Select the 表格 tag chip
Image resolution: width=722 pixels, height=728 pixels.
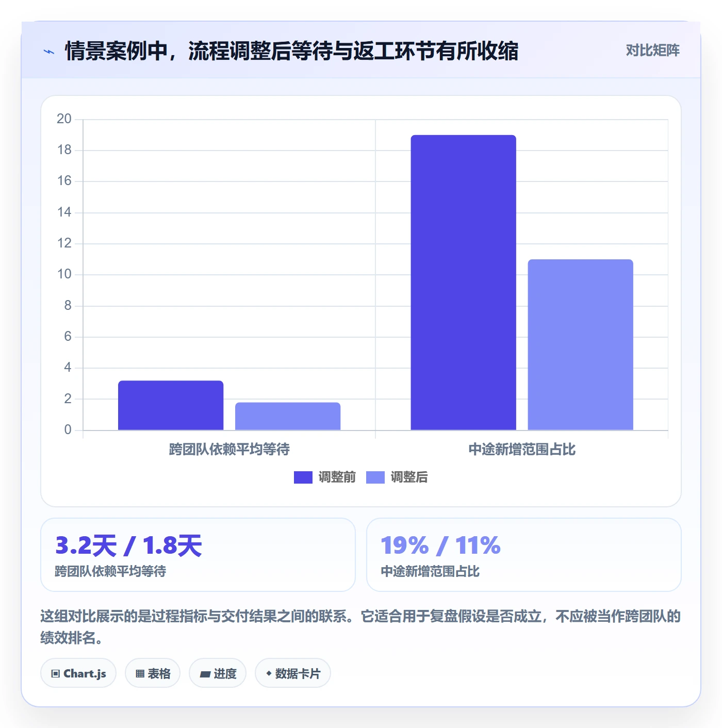pyautogui.click(x=153, y=673)
